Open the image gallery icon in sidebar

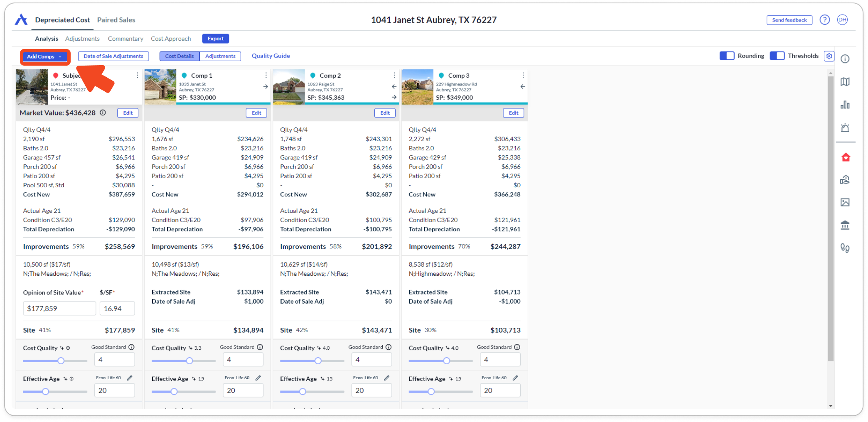tap(845, 202)
